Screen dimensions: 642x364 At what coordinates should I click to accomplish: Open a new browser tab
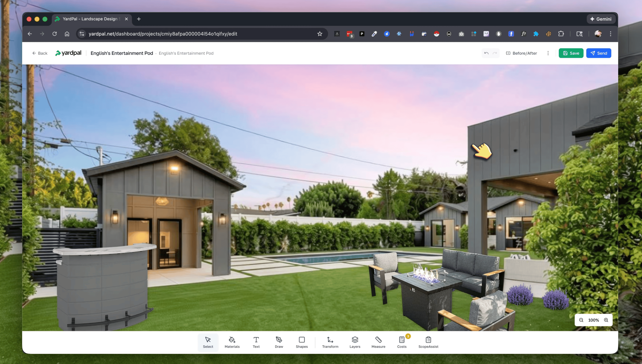tap(139, 19)
